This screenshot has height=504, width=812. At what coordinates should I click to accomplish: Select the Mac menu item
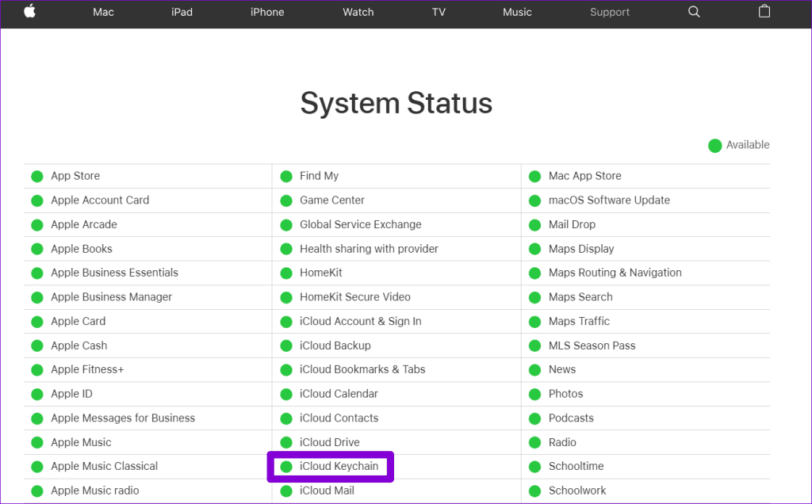103,12
